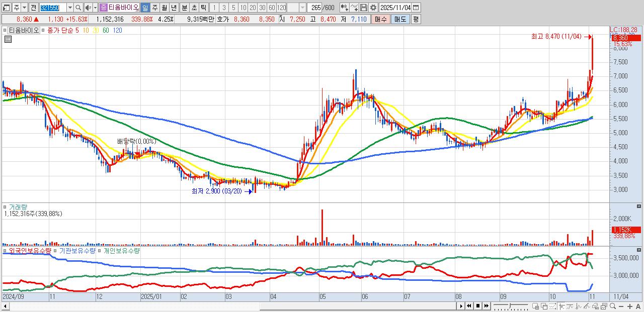Click the stop replay button
644x312 pixels.
tap(478, 306)
